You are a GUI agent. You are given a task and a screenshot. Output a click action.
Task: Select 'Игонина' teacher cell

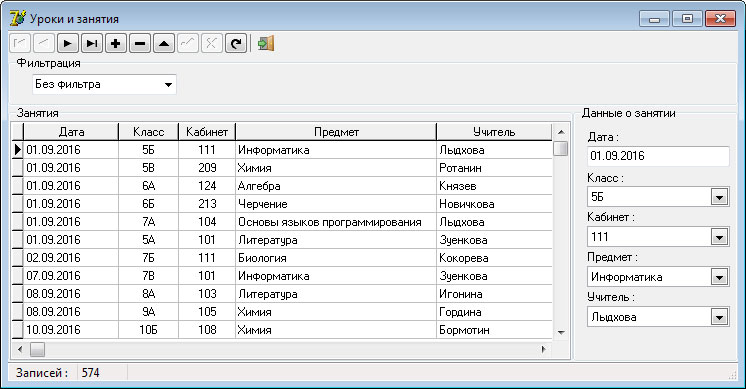pos(494,294)
